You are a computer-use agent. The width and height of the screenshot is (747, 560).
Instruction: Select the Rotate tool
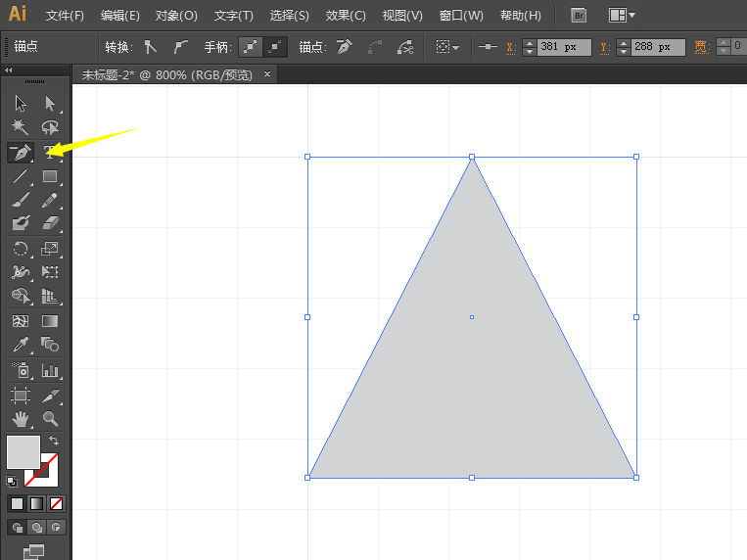[21, 249]
